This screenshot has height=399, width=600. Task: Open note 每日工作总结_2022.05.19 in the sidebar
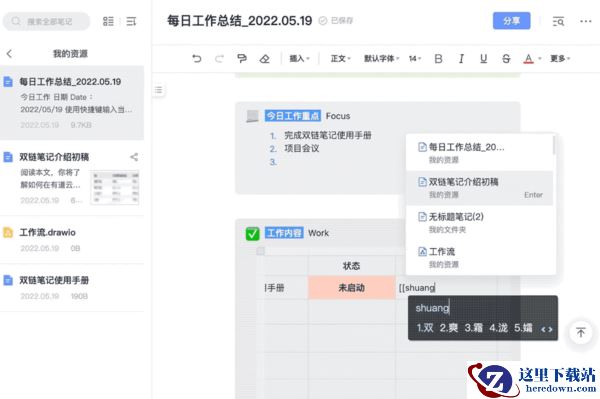(72, 103)
